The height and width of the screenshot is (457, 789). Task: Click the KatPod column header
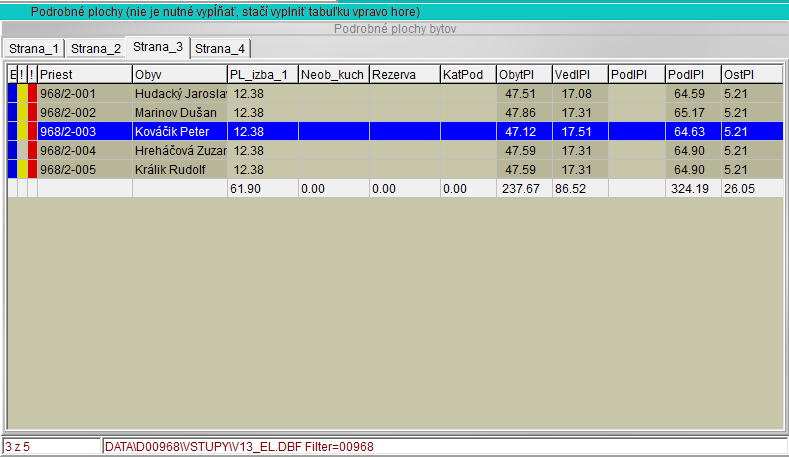click(x=468, y=74)
